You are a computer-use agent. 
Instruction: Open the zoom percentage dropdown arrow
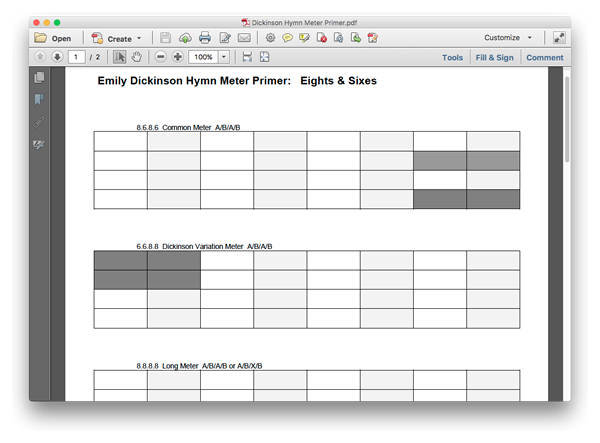(x=224, y=57)
